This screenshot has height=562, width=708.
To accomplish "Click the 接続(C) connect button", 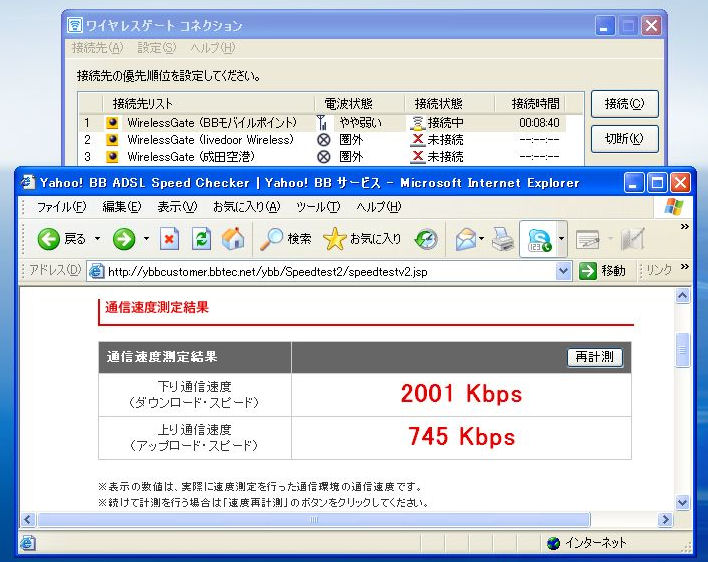I will pyautogui.click(x=624, y=104).
